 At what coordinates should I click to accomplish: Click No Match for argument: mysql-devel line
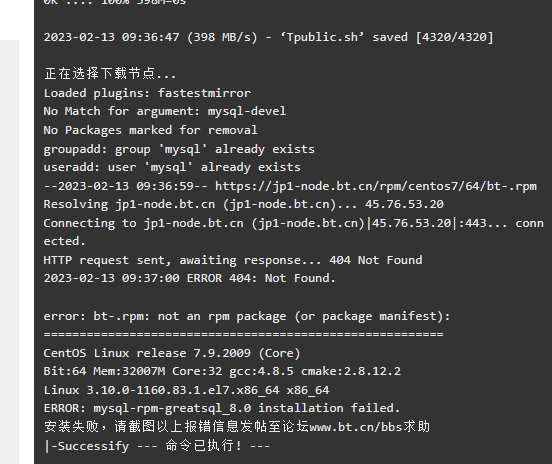165,112
